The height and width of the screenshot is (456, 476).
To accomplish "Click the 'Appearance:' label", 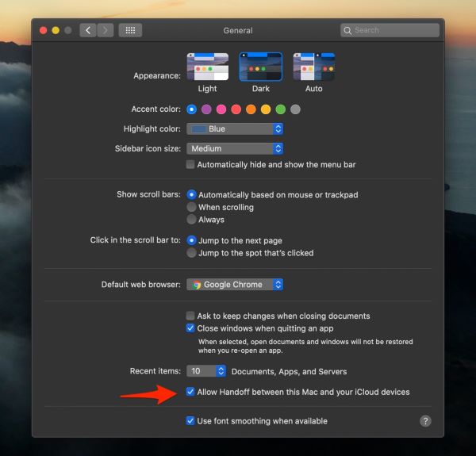I will tap(157, 75).
